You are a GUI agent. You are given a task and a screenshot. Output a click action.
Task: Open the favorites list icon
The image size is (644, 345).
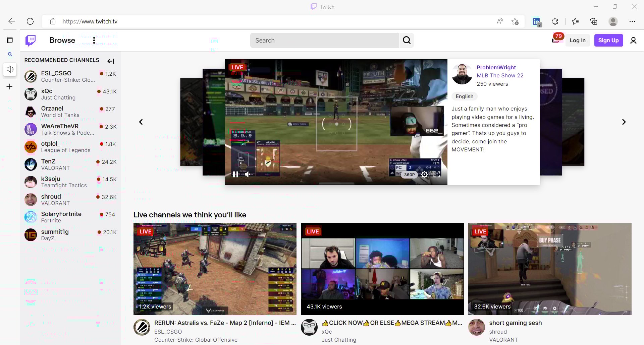click(x=575, y=21)
